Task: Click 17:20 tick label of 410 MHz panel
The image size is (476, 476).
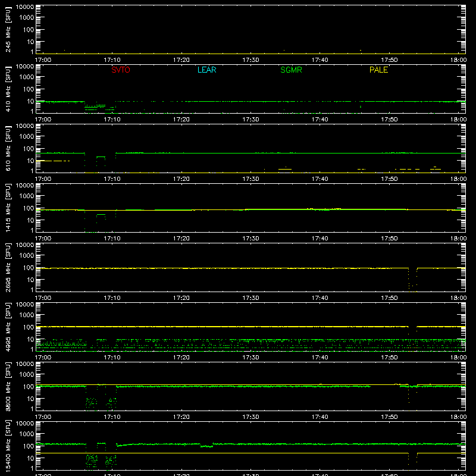Action: [181, 120]
